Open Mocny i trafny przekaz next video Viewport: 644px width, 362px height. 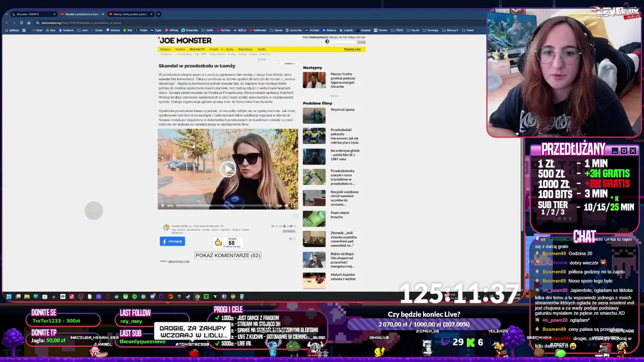pyautogui.click(x=343, y=80)
